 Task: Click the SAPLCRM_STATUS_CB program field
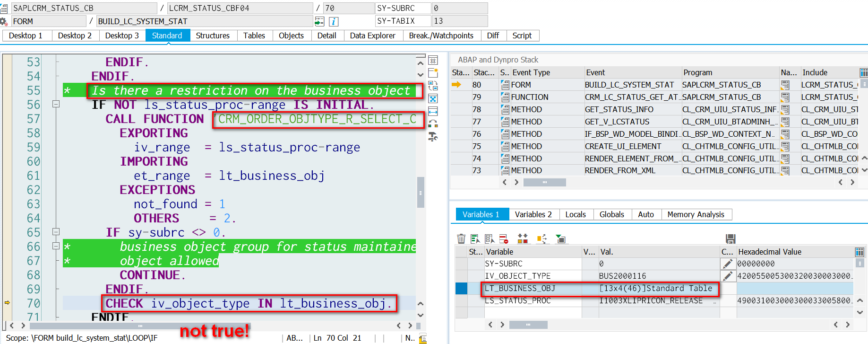(84, 8)
